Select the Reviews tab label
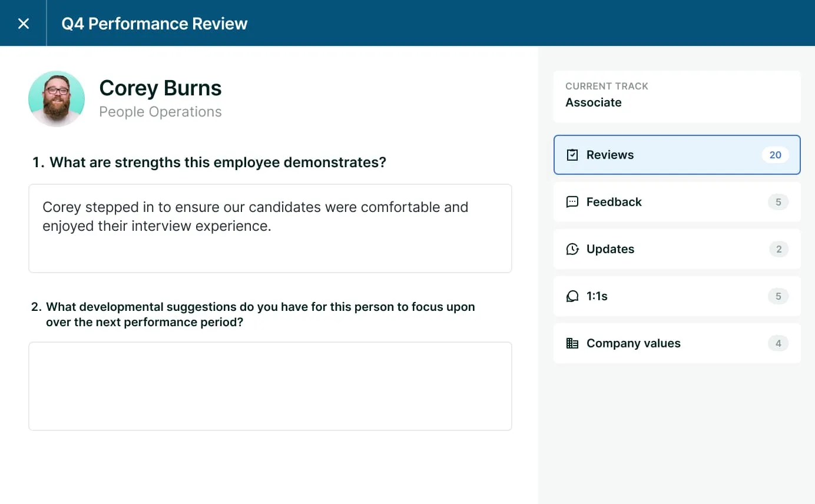Image resolution: width=815 pixels, height=504 pixels. click(x=610, y=155)
